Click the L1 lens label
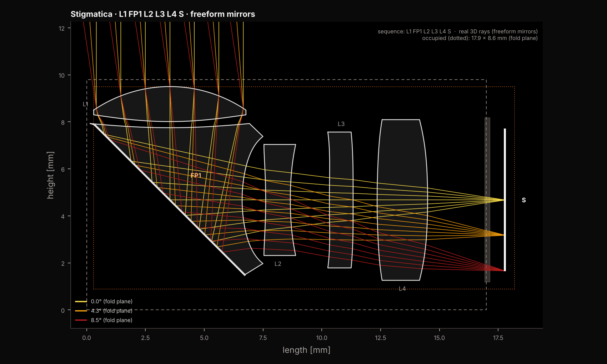 click(x=85, y=104)
